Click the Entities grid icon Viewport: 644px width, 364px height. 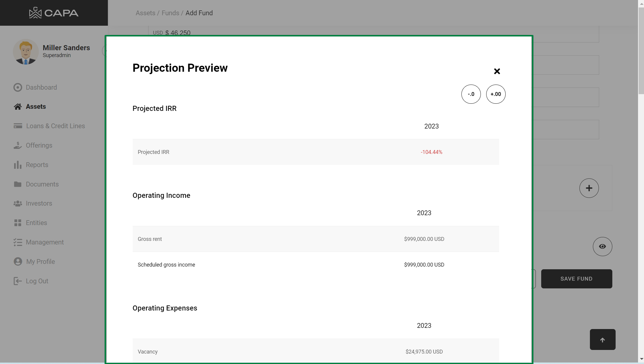coord(18,223)
